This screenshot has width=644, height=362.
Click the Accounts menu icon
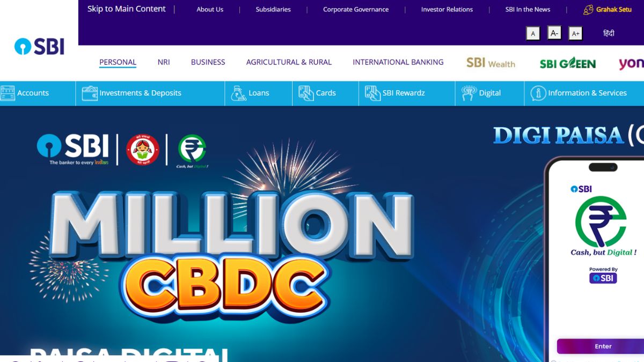click(x=8, y=93)
